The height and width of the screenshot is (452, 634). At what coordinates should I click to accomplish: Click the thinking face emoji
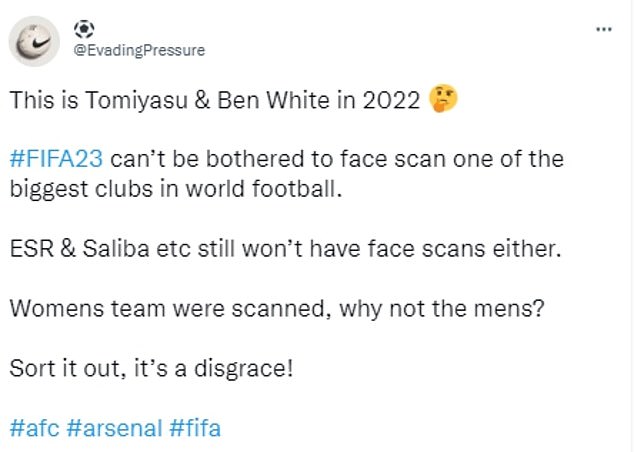pyautogui.click(x=444, y=98)
